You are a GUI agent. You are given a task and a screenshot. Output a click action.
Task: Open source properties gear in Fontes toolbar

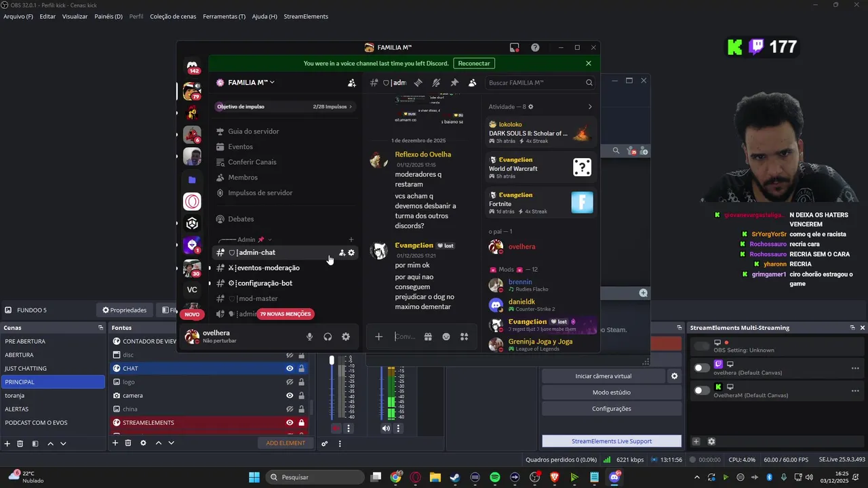pos(143,443)
